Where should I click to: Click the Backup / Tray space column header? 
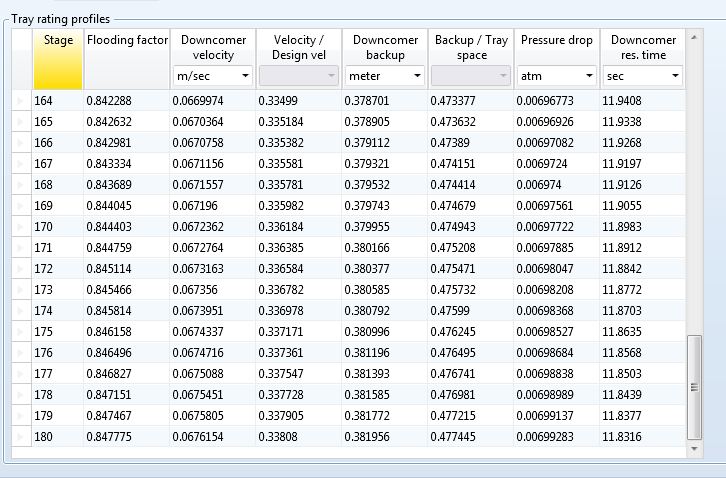pyautogui.click(x=471, y=47)
